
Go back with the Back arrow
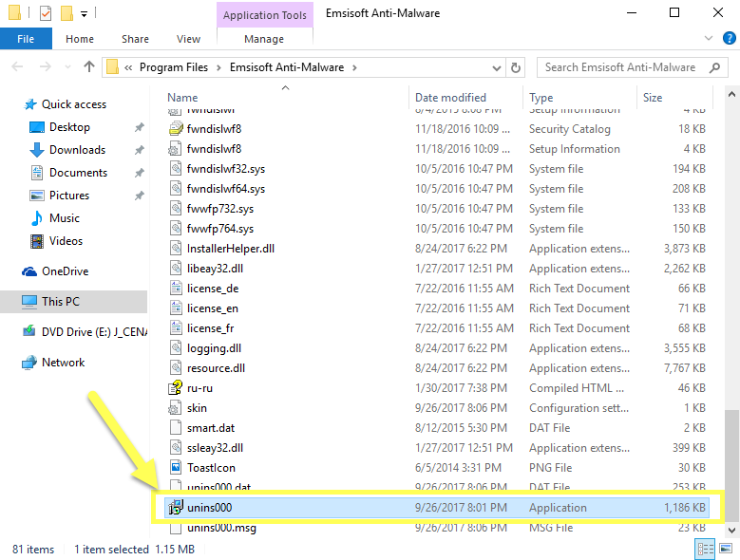(17, 67)
